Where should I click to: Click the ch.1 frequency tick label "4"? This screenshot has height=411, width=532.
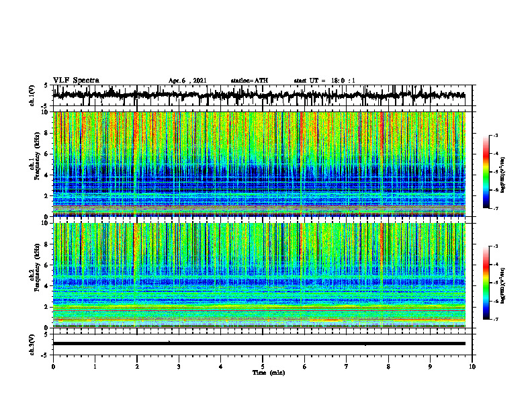tap(47, 175)
